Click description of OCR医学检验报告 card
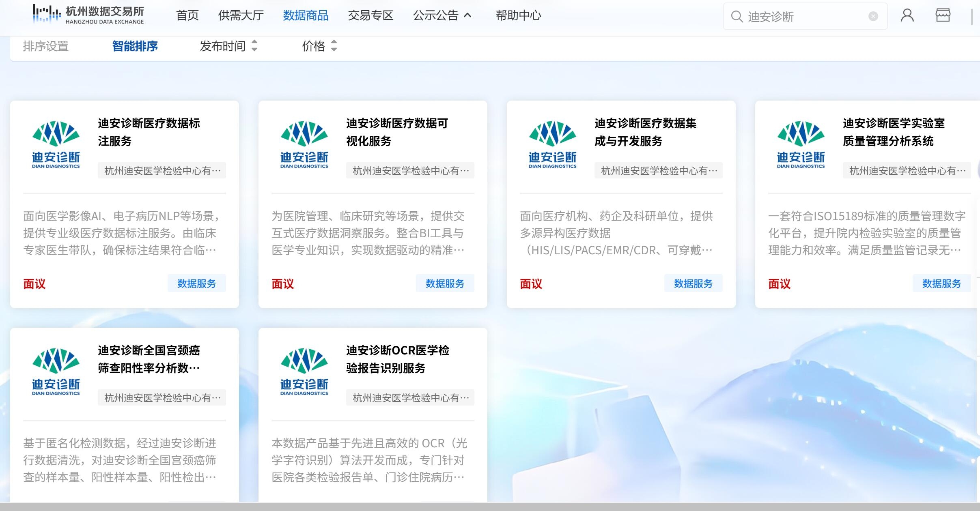The image size is (980, 511). 369,460
